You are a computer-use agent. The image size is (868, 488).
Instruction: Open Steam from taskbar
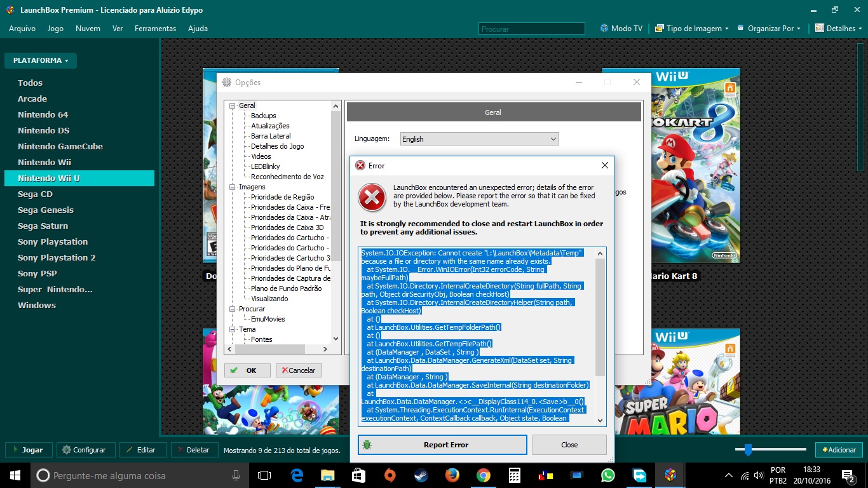tap(421, 475)
